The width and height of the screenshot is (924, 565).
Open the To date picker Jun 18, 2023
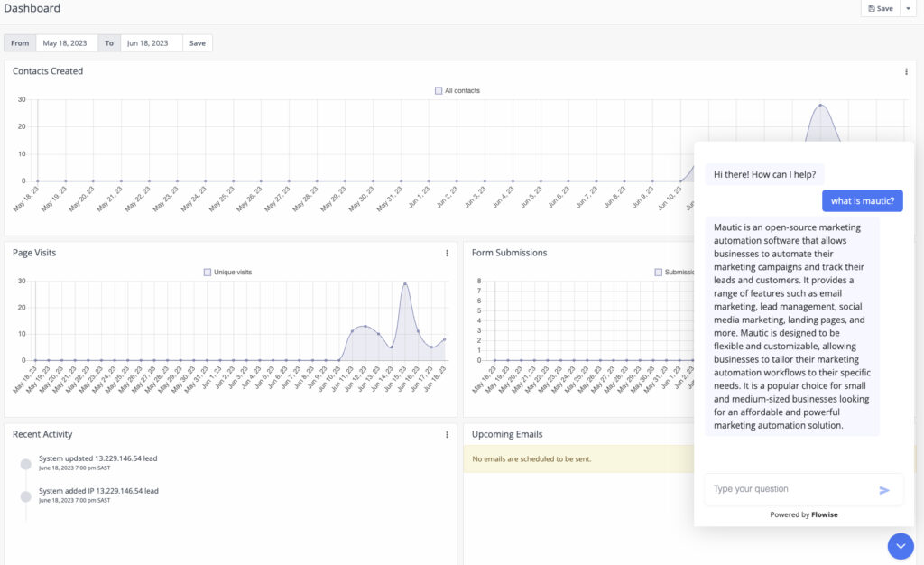(x=152, y=43)
